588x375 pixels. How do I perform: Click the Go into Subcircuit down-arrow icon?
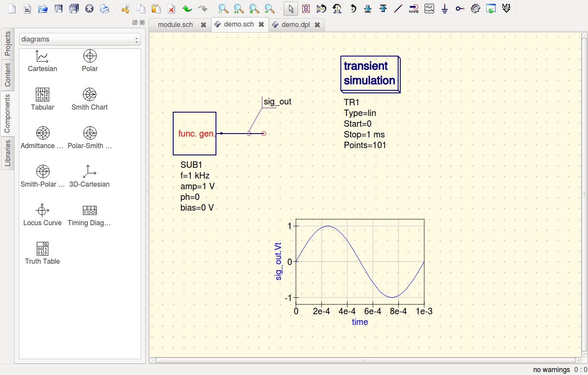368,9
